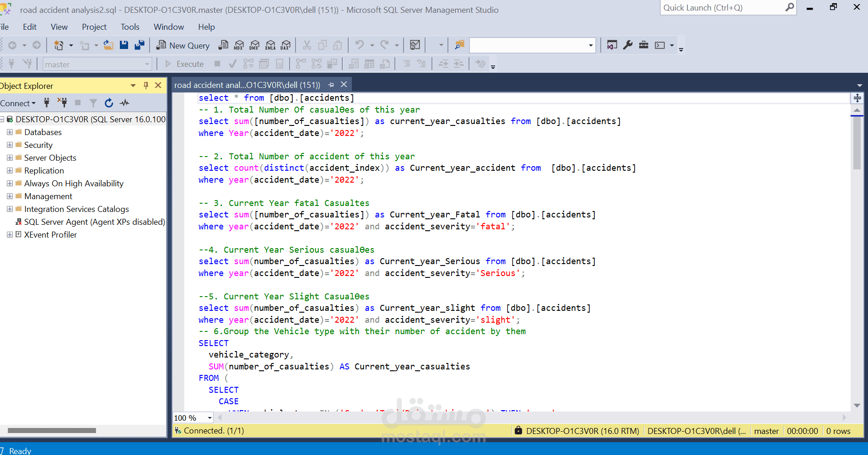868x455 pixels.
Task: Open the Help menu
Action: pos(206,27)
